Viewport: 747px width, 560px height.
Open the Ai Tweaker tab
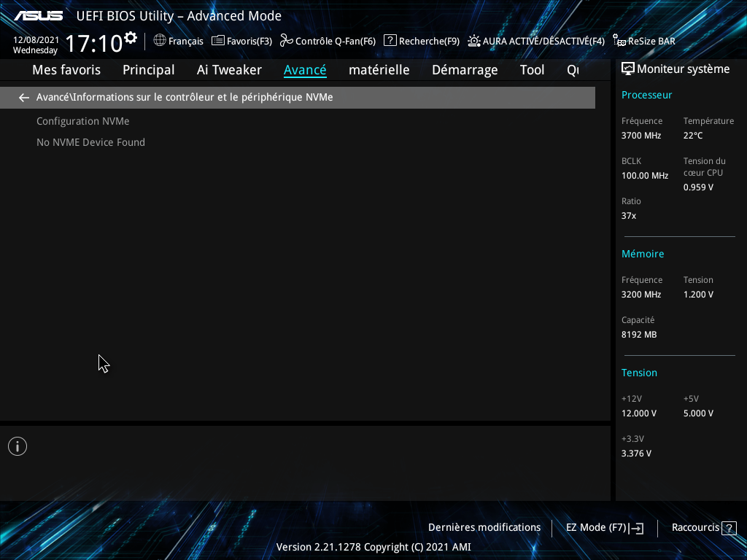point(229,70)
